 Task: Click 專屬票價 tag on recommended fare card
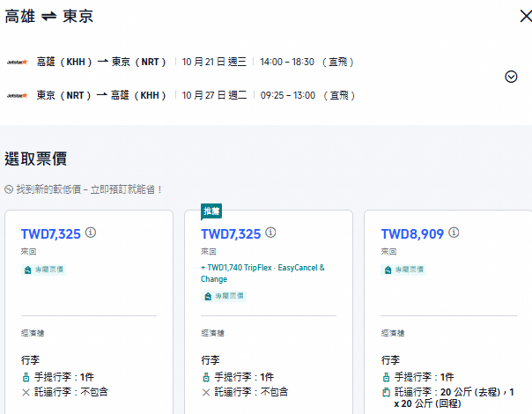pyautogui.click(x=224, y=296)
